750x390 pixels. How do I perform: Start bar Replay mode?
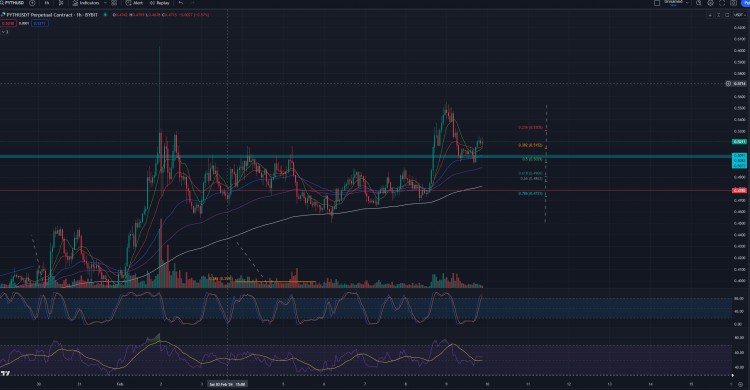[159, 3]
